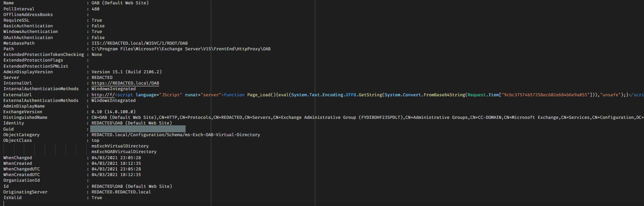Click the "InternalAuthenticationMethods" label
Image resolution: width=644 pixels, height=206 pixels.
click(x=41, y=89)
